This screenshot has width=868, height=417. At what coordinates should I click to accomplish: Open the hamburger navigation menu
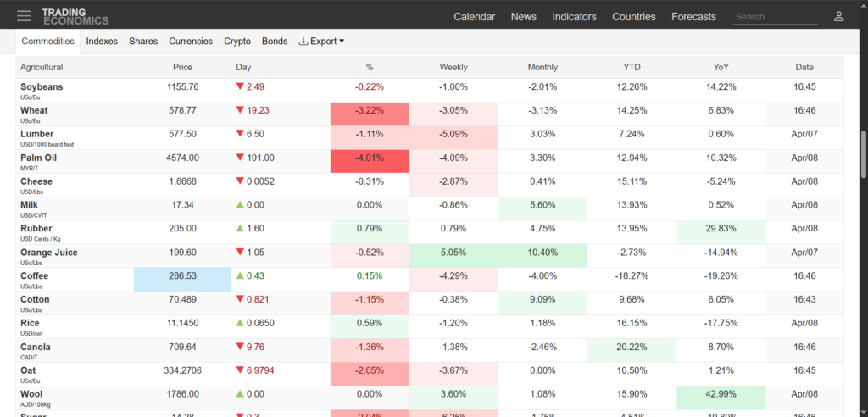(24, 16)
